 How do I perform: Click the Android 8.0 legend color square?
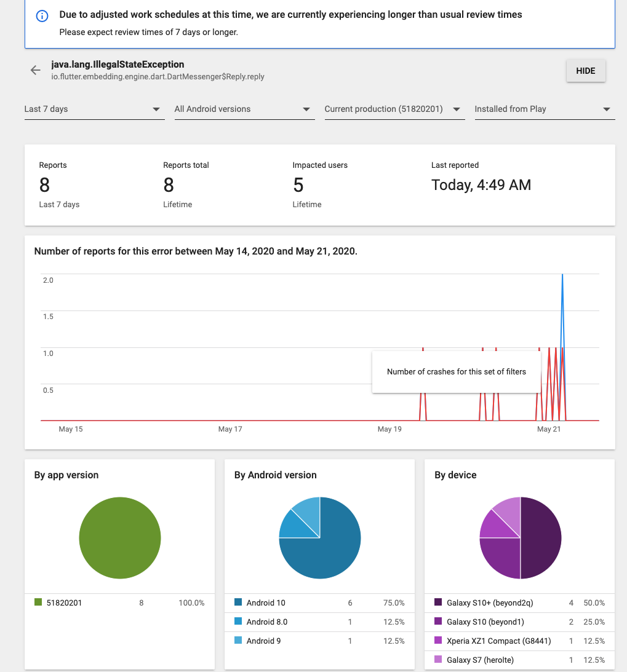[238, 621]
